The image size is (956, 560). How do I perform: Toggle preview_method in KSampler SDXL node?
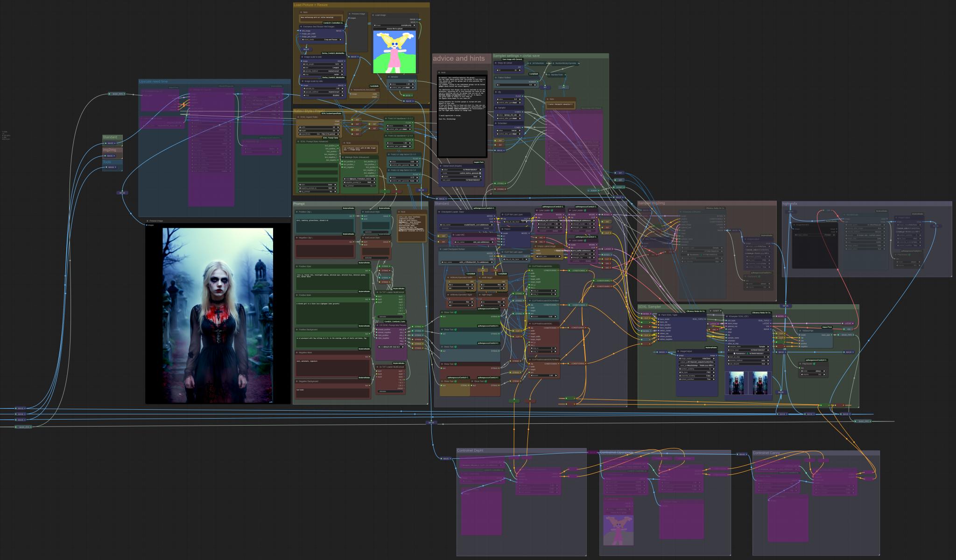point(748,360)
